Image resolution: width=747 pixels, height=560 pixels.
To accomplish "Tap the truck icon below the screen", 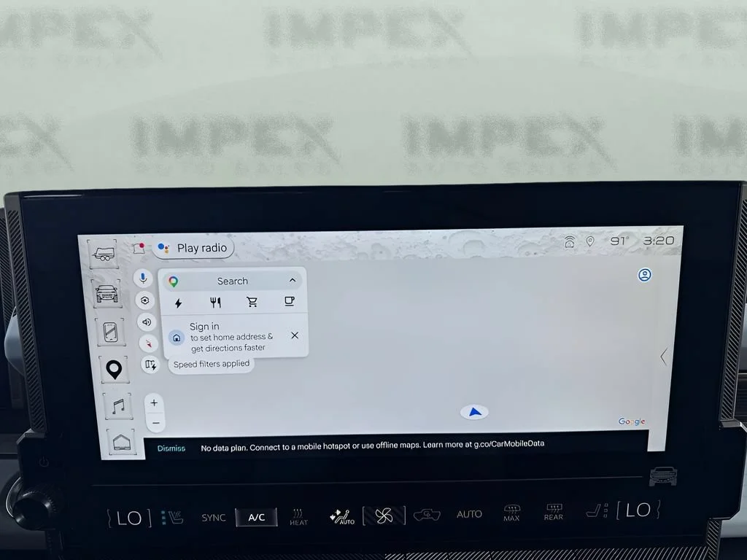I will tap(663, 476).
